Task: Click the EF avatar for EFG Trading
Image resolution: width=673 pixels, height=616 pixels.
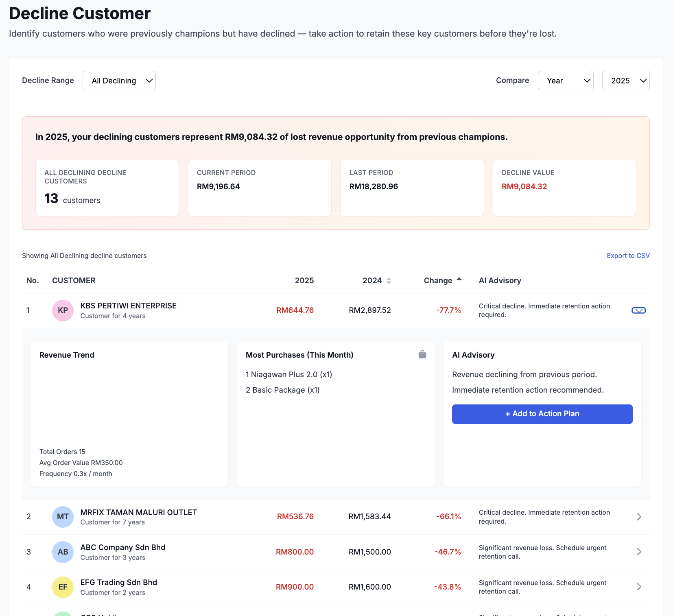Action: click(x=63, y=587)
